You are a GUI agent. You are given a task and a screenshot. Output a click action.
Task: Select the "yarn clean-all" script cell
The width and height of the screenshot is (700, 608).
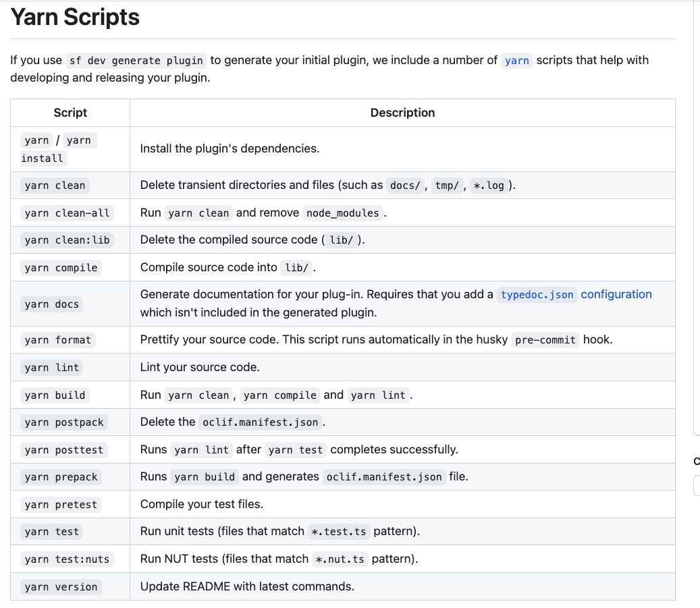(67, 213)
